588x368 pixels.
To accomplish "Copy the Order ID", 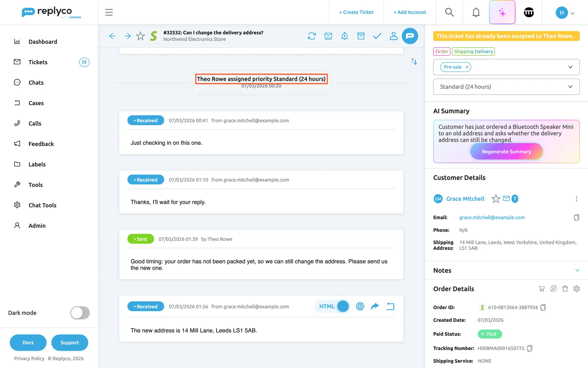I will click(x=543, y=307).
